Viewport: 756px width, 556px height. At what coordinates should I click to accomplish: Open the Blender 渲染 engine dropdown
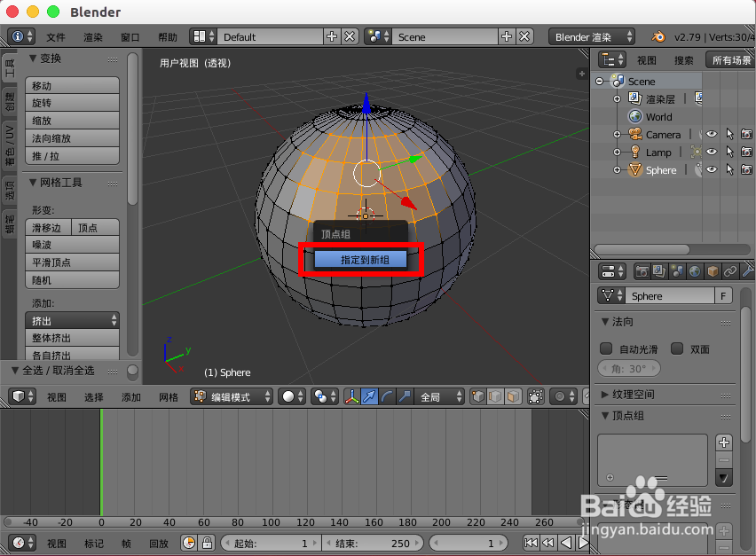pyautogui.click(x=592, y=36)
